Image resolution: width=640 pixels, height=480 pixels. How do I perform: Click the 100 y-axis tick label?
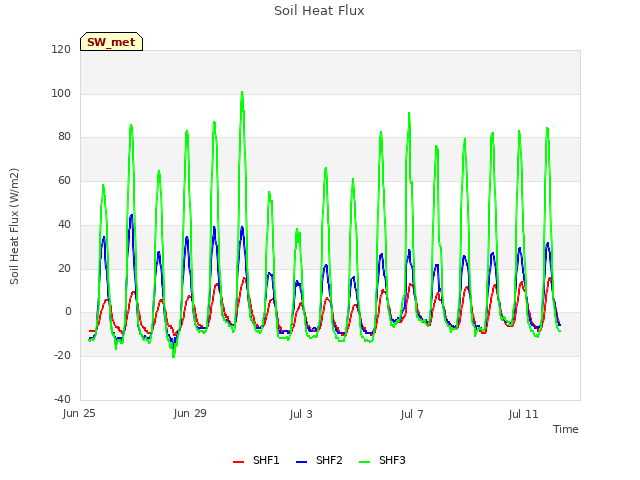[61, 93]
